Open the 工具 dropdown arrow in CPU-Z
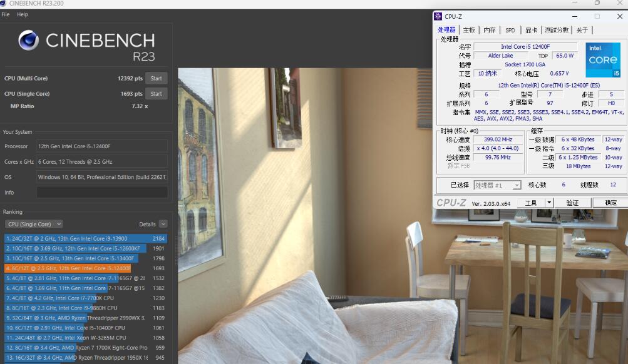Image resolution: width=628 pixels, height=364 pixels. (x=549, y=203)
